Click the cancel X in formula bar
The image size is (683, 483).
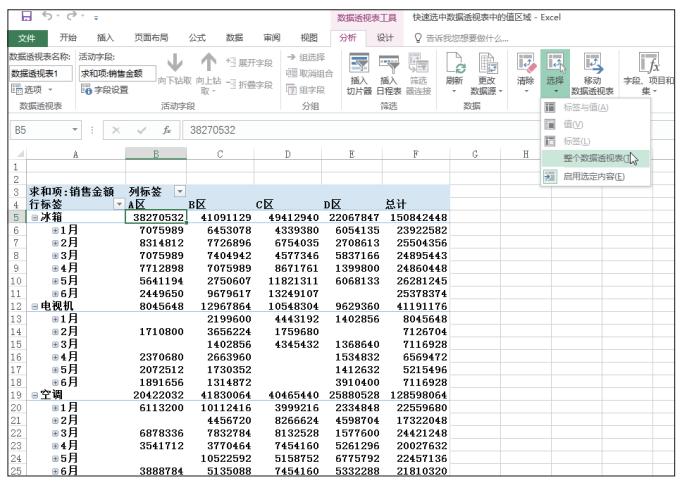click(x=116, y=130)
